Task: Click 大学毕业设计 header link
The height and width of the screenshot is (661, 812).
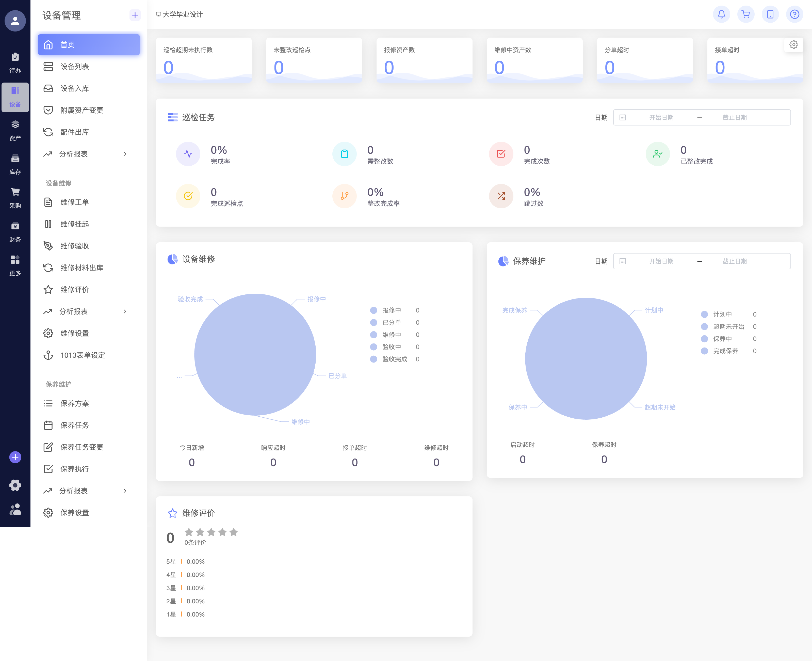Action: [x=182, y=14]
